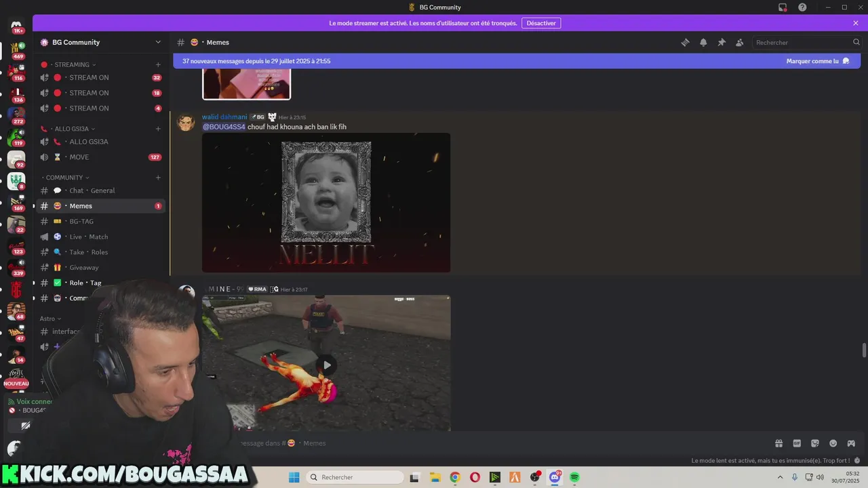
Task: Select server icon with 169 badge
Action: click(x=16, y=203)
